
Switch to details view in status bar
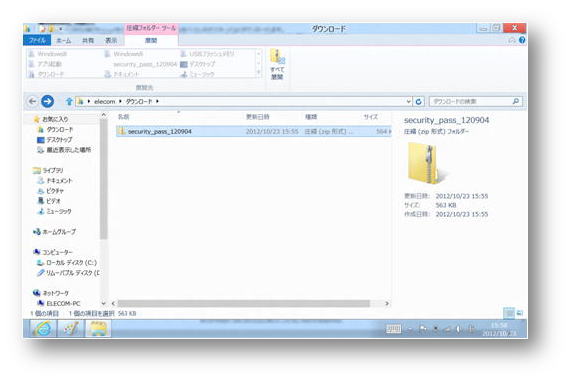(x=509, y=313)
